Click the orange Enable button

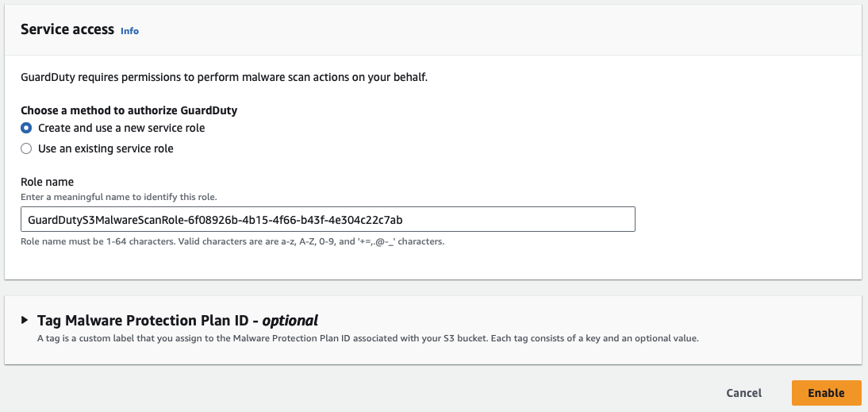coord(826,393)
